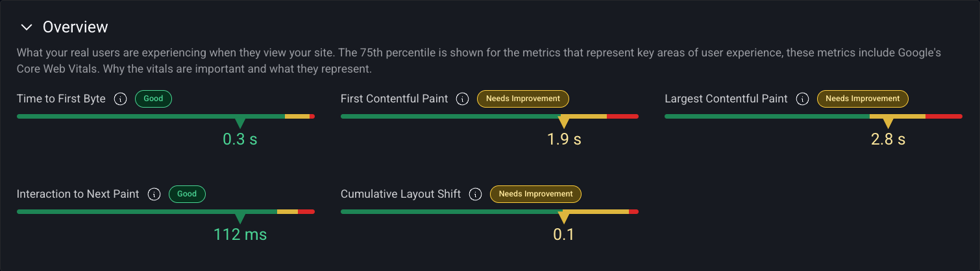
Task: Click Largest Contentful Paint Needs Improvement badge
Action: pyautogui.click(x=863, y=99)
